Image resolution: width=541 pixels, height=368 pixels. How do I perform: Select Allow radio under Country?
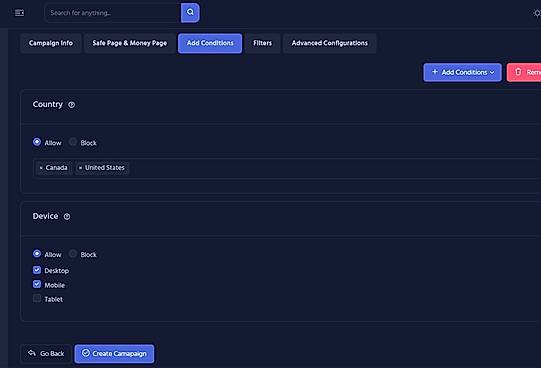tap(37, 142)
